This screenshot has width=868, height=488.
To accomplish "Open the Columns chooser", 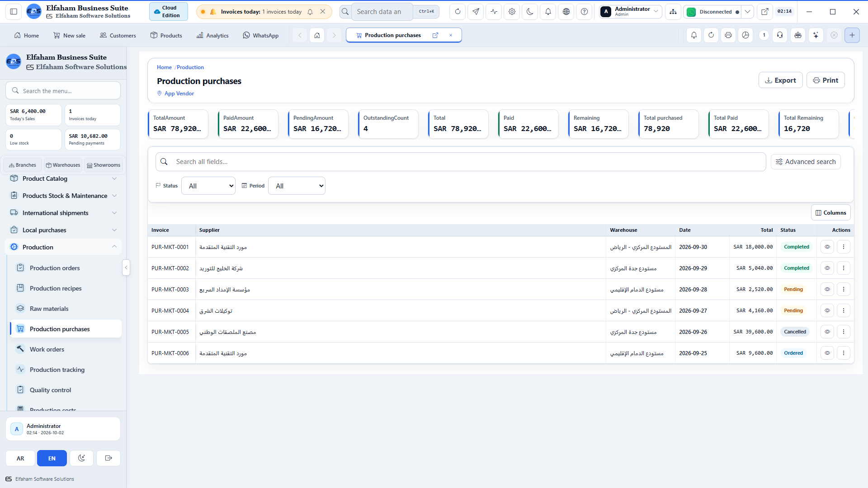I will tap(831, 213).
